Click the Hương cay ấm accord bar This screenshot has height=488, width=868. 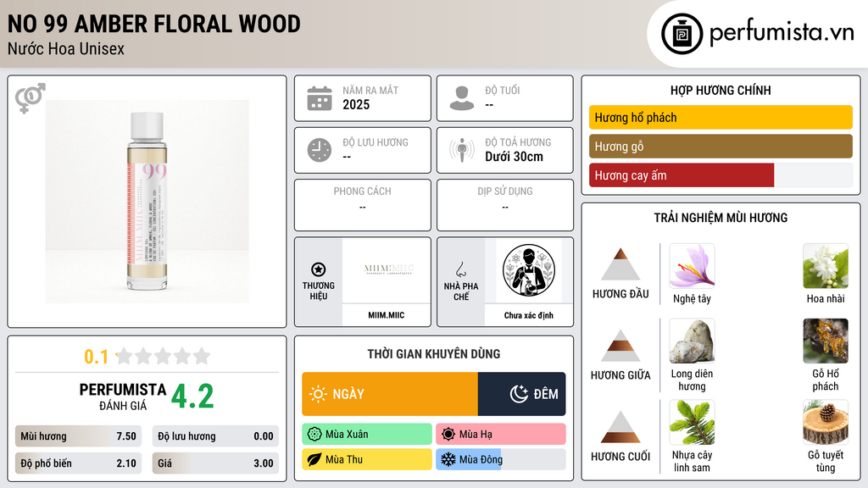click(x=721, y=175)
